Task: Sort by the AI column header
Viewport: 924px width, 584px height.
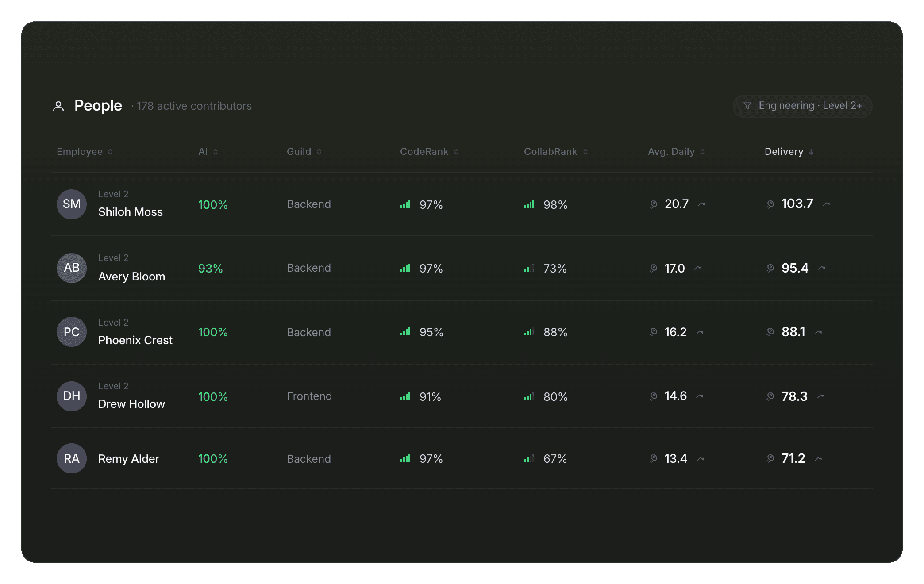Action: click(208, 151)
